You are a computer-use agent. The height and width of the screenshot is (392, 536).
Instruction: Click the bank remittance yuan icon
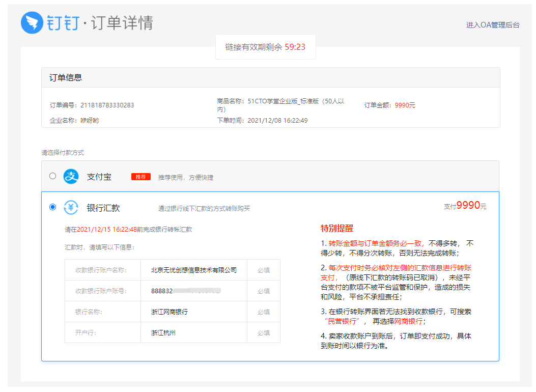(71, 207)
